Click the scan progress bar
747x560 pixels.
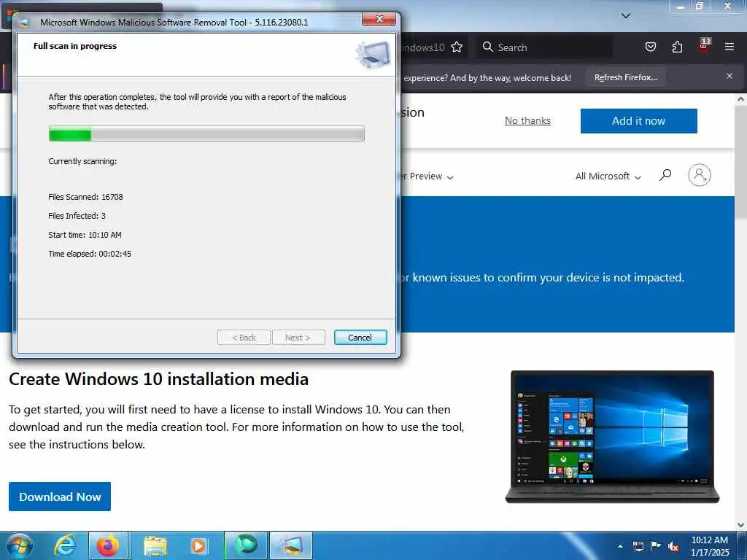206,134
